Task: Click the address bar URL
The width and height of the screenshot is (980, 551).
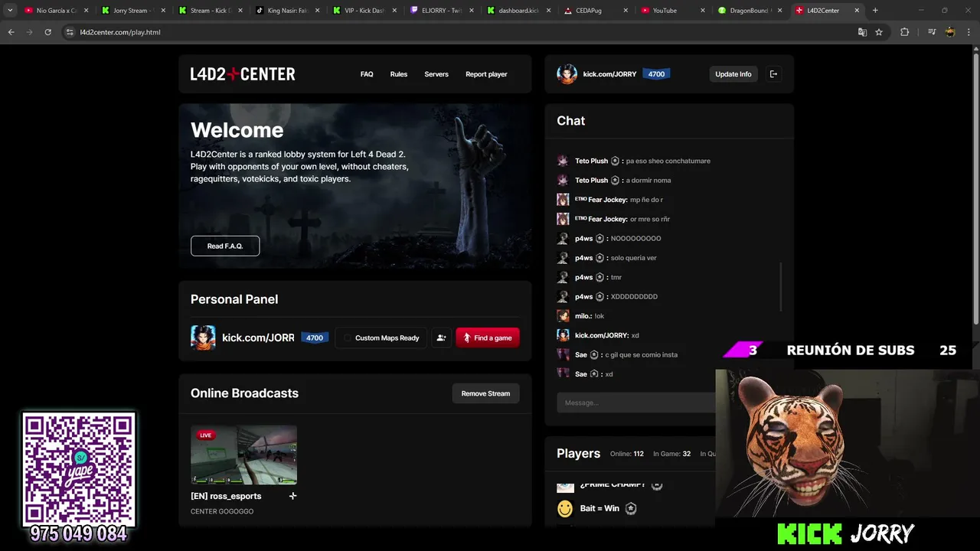Action: [120, 32]
